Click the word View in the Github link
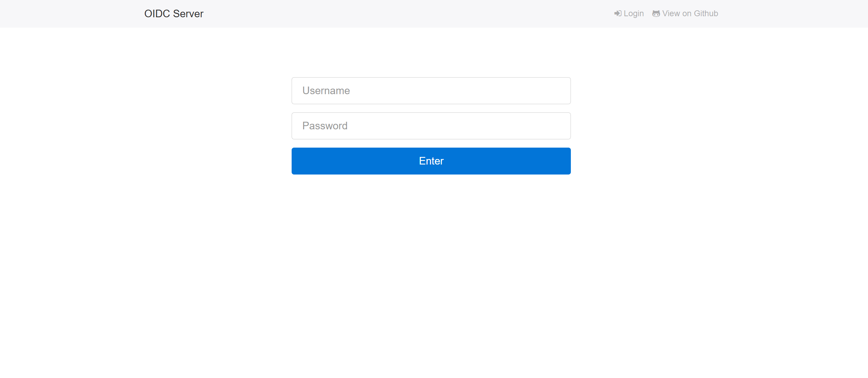Screen dimensions: 868x378 (671, 13)
